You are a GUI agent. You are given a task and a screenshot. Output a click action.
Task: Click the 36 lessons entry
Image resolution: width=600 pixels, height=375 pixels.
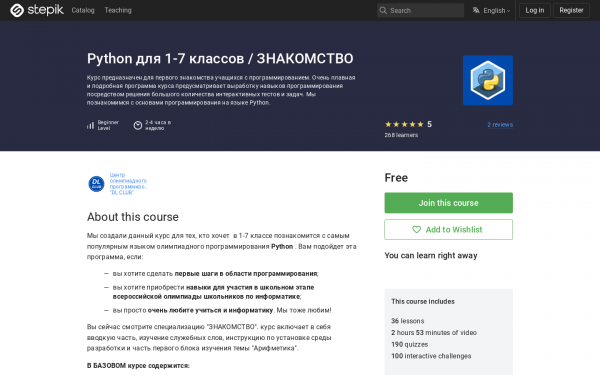408,321
